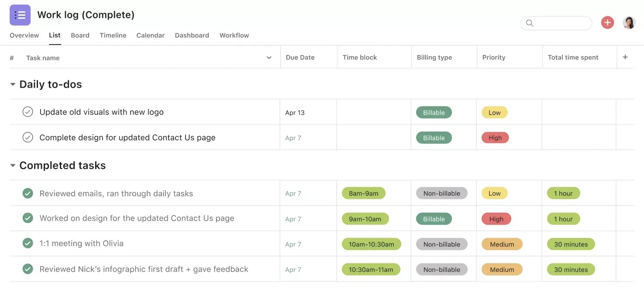Viewport: 644px width, 304px height.
Task: Click the purple list project icon
Action: tap(20, 15)
